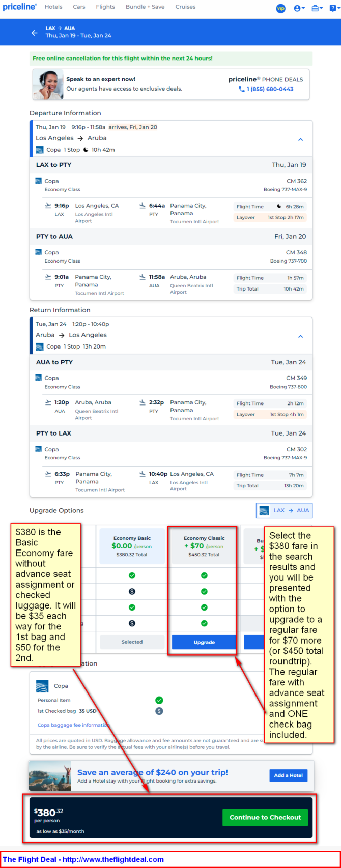This screenshot has height=868, width=341.
Task: Click Add a Hotel button
Action: pyautogui.click(x=289, y=775)
